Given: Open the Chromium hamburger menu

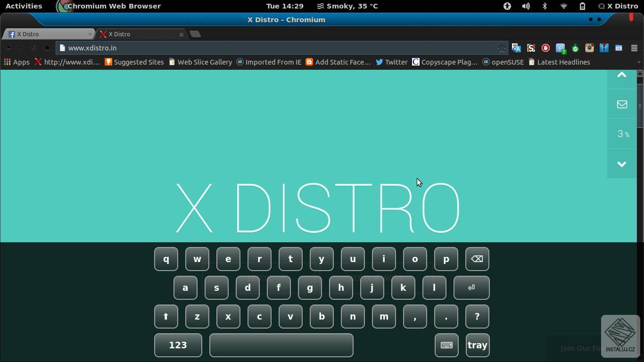Looking at the screenshot, I should (634, 48).
